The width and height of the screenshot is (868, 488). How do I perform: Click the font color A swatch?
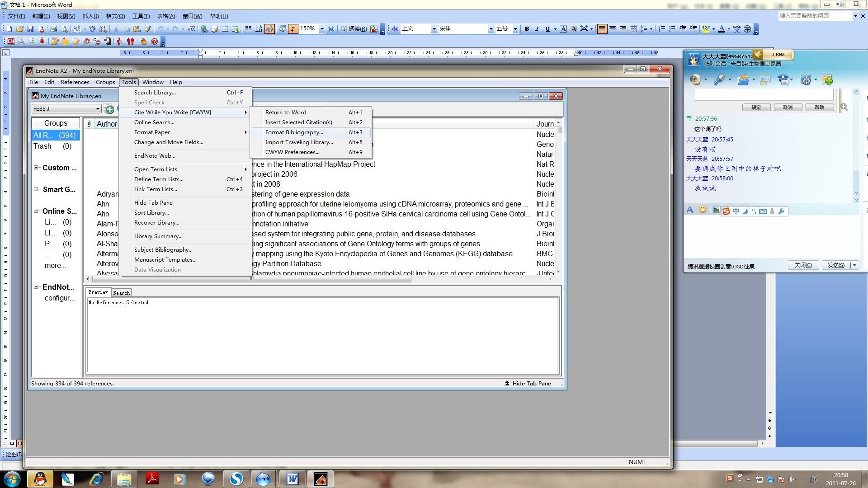click(x=722, y=29)
